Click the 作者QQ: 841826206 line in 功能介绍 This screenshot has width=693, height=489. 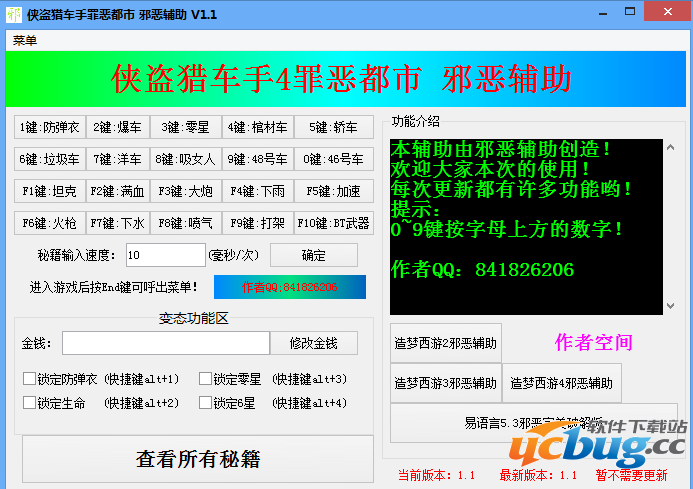click(x=482, y=270)
